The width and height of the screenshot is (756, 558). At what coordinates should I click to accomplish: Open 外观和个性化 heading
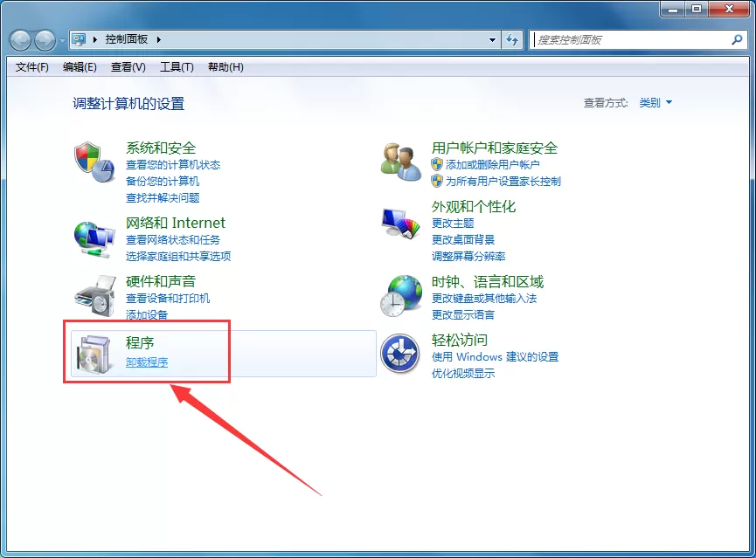point(474,207)
